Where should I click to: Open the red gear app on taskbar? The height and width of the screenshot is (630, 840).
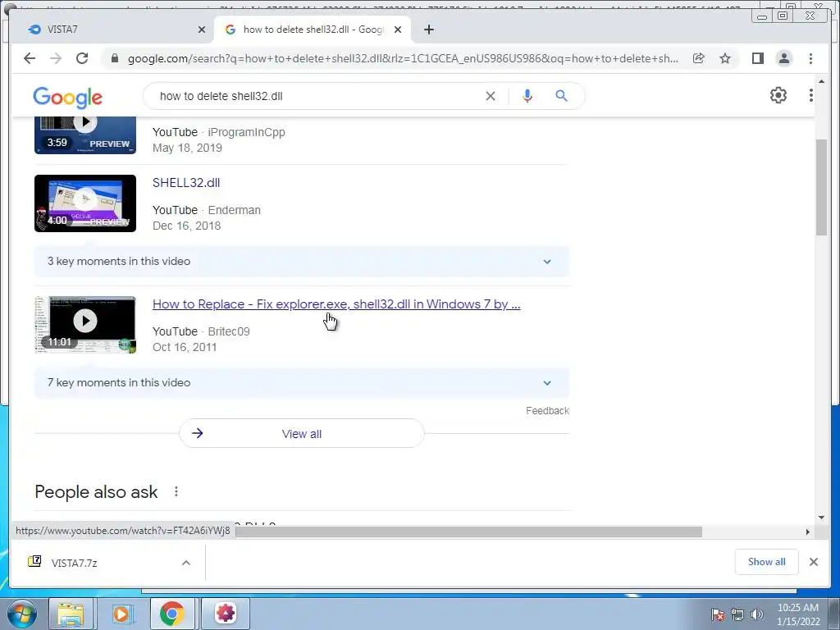pyautogui.click(x=226, y=614)
